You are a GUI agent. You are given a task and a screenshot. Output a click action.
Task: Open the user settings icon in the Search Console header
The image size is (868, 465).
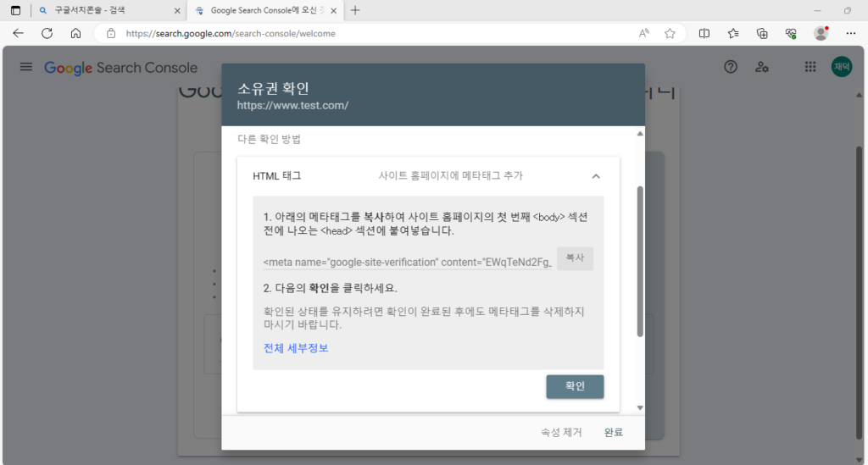point(762,67)
